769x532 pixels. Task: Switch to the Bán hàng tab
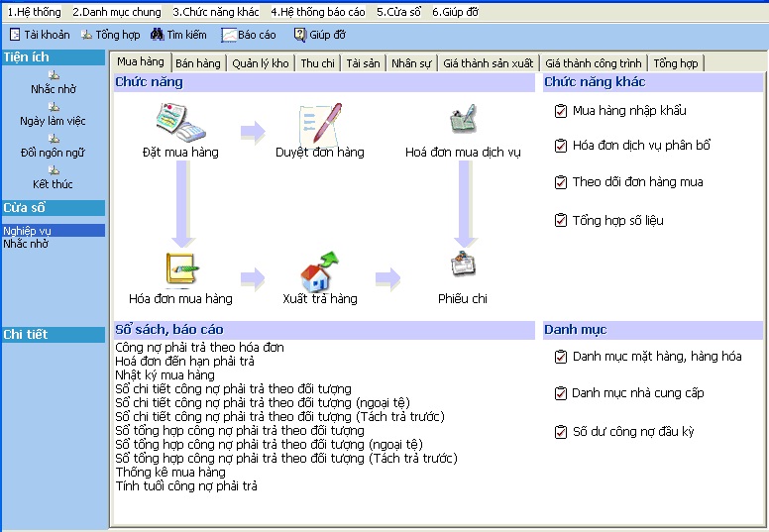click(197, 63)
